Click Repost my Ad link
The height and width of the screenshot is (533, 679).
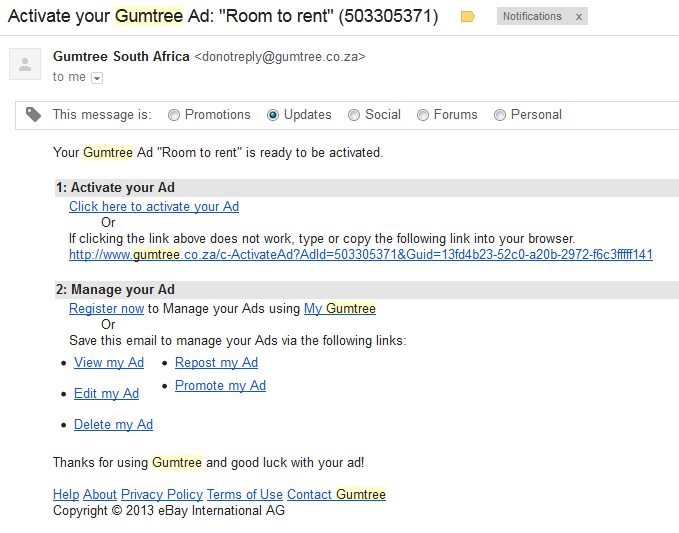pos(217,363)
